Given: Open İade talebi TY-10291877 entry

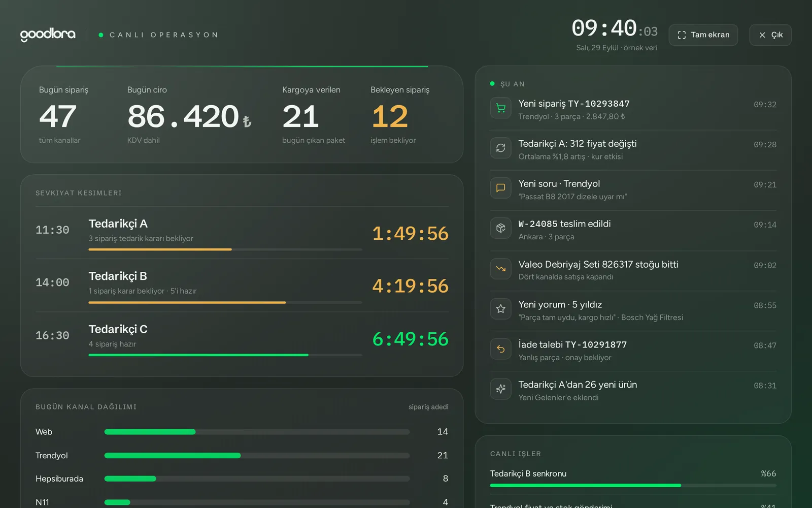Looking at the screenshot, I should pyautogui.click(x=633, y=351).
